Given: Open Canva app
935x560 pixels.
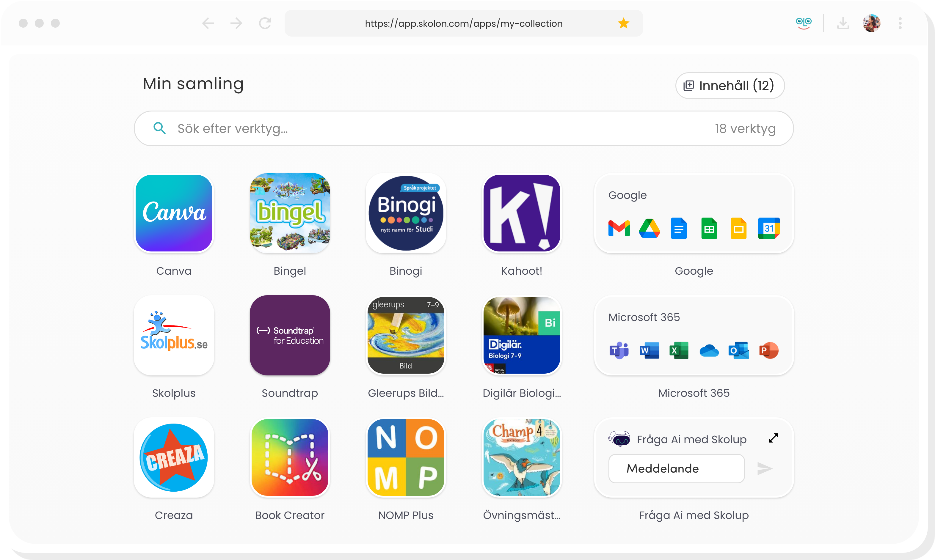Looking at the screenshot, I should click(173, 213).
